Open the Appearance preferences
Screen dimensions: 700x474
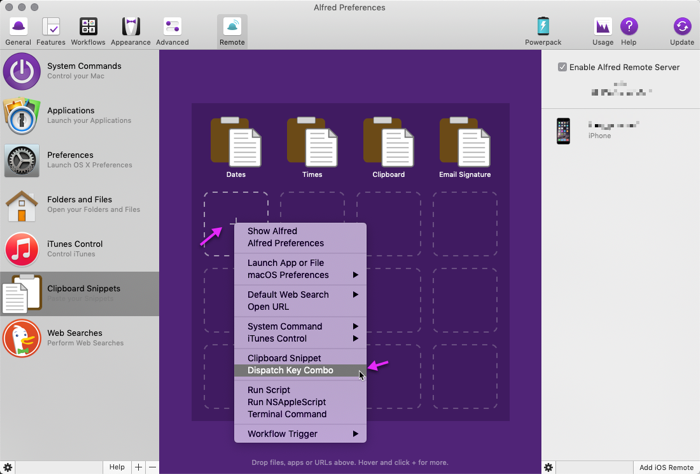(x=130, y=31)
